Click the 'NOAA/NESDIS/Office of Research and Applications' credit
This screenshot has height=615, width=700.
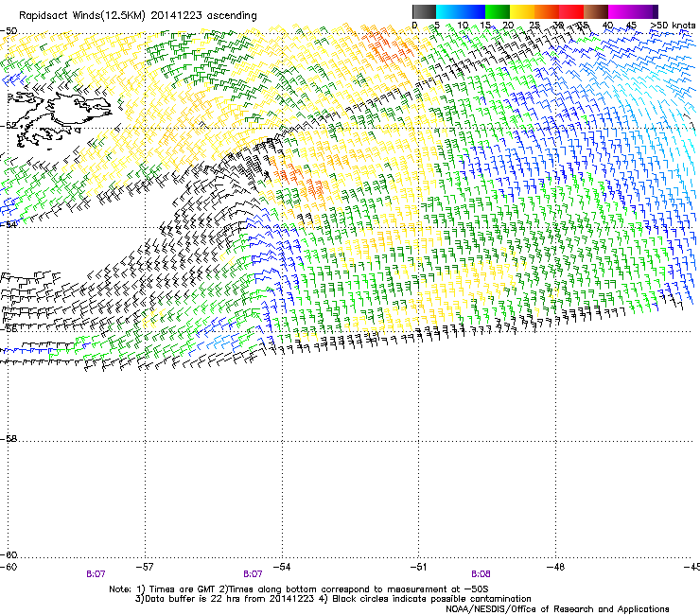(557, 609)
